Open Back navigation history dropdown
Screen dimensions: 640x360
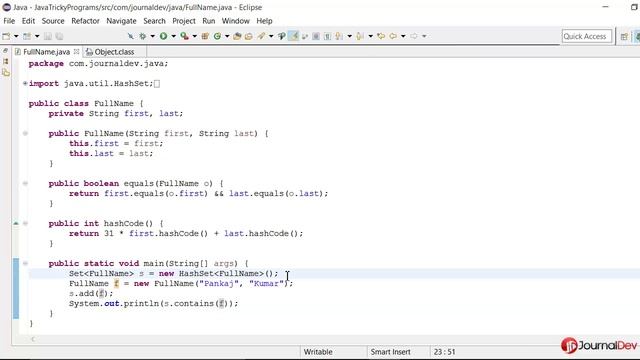pos(403,36)
